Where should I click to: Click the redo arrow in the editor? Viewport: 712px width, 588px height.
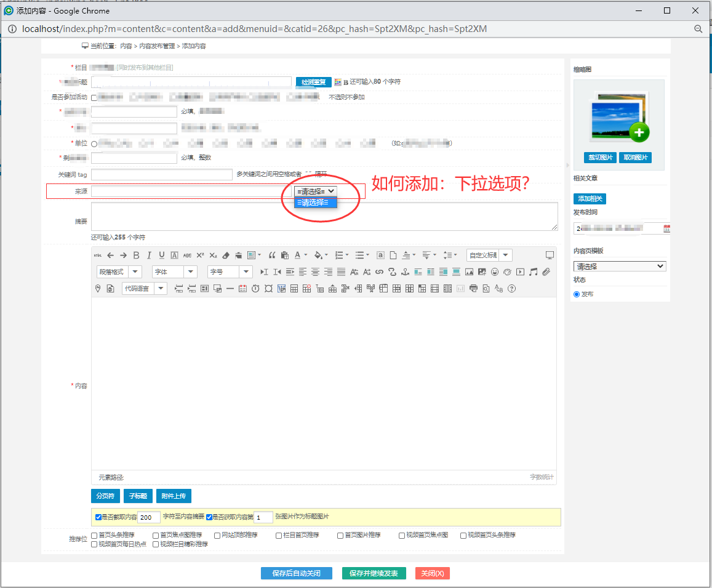click(x=123, y=256)
